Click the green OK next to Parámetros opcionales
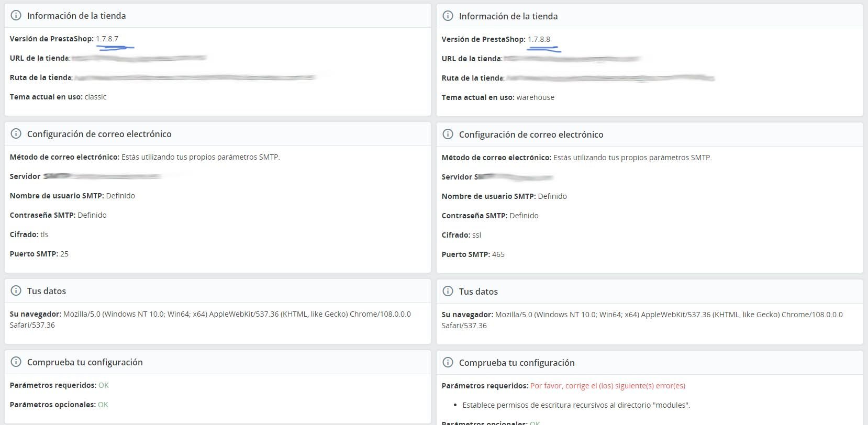The height and width of the screenshot is (425, 868). click(x=103, y=405)
